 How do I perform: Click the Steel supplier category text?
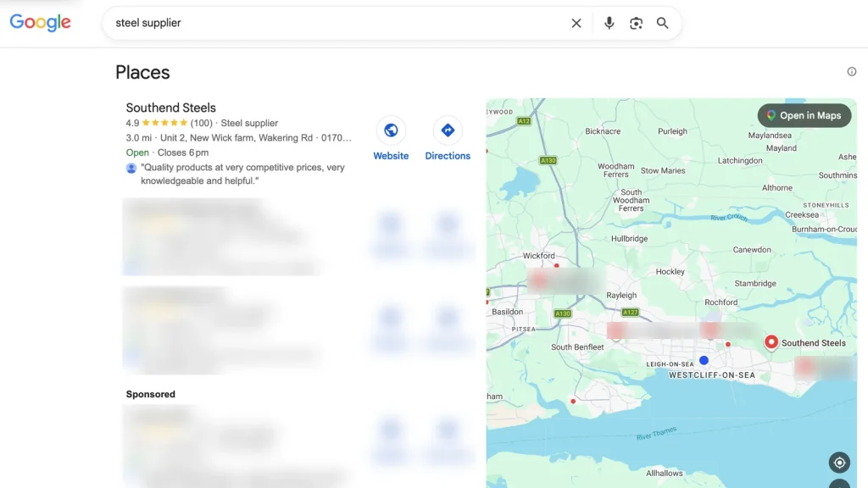(249, 123)
